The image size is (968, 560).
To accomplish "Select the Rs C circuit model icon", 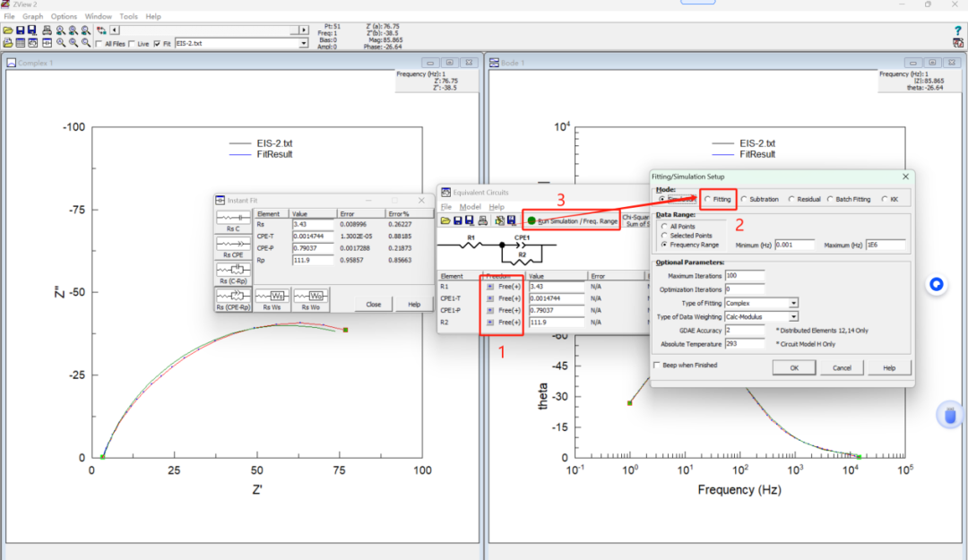I will 233,221.
